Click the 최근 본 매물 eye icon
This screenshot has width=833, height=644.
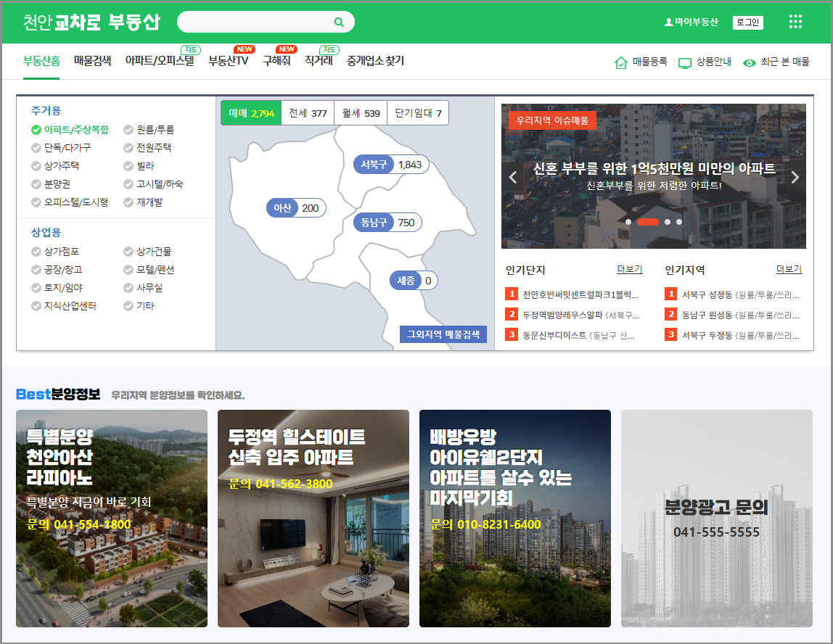(x=748, y=63)
